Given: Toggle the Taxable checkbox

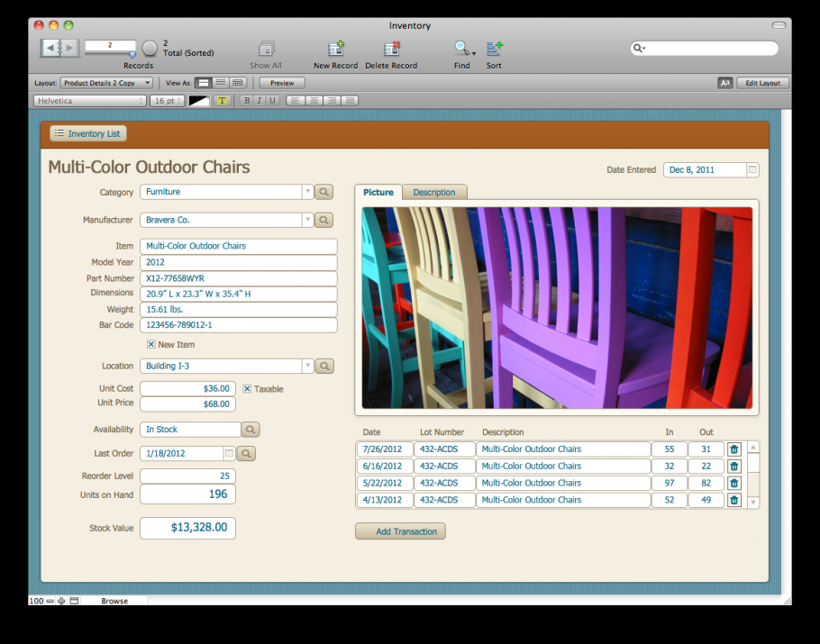Looking at the screenshot, I should (248, 389).
